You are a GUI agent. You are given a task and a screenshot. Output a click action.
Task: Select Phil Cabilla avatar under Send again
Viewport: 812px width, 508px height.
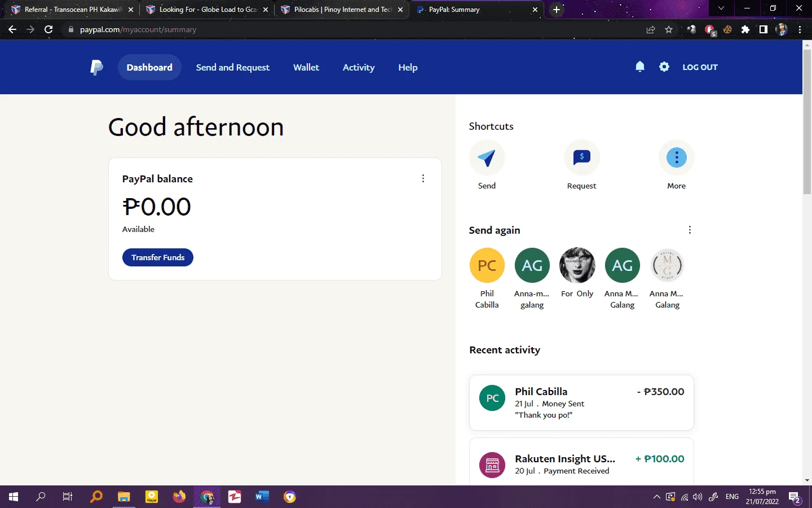[487, 265]
